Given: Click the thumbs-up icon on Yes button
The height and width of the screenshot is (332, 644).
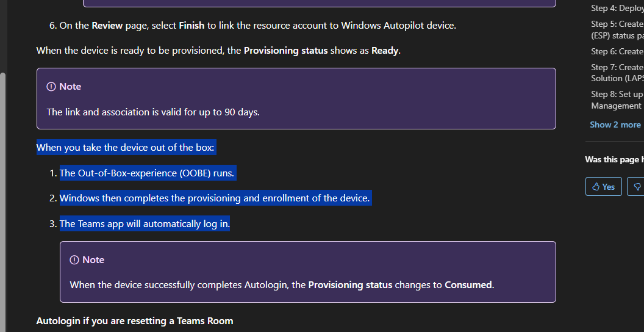Looking at the screenshot, I should [596, 187].
